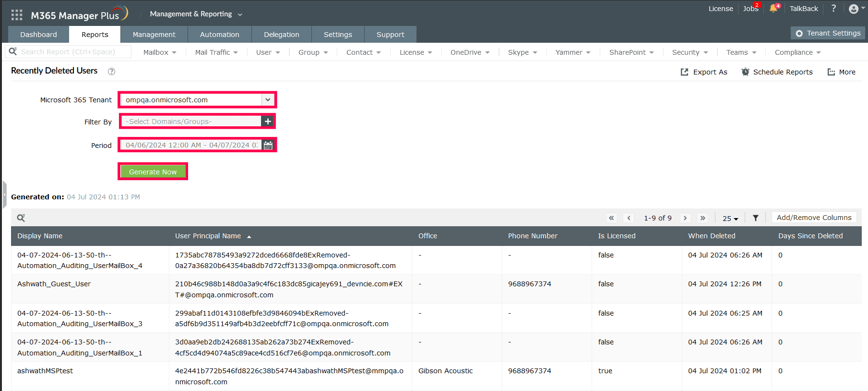Open the apps grid launcher icon
868x391 pixels.
pos(17,15)
